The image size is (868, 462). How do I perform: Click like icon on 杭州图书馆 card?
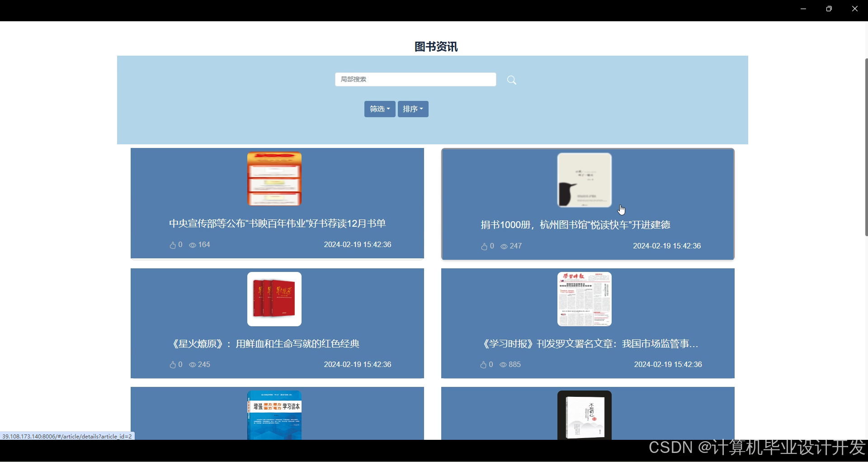[484, 246]
